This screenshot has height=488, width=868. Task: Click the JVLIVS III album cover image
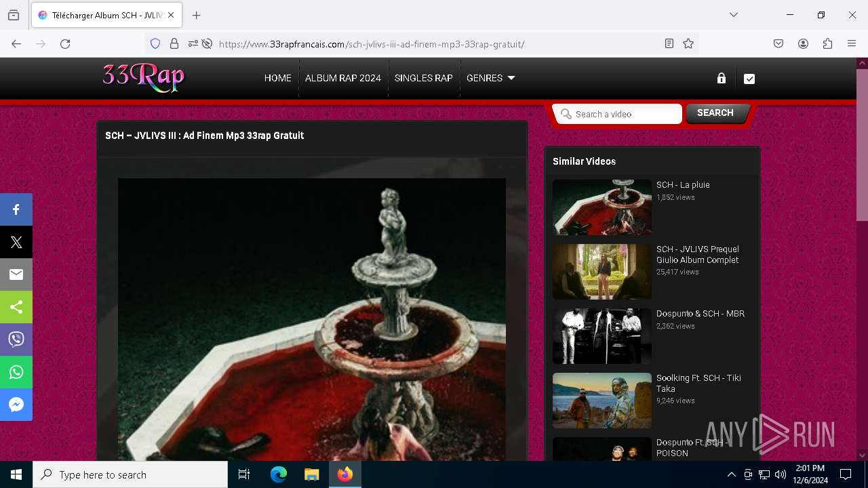(312, 319)
